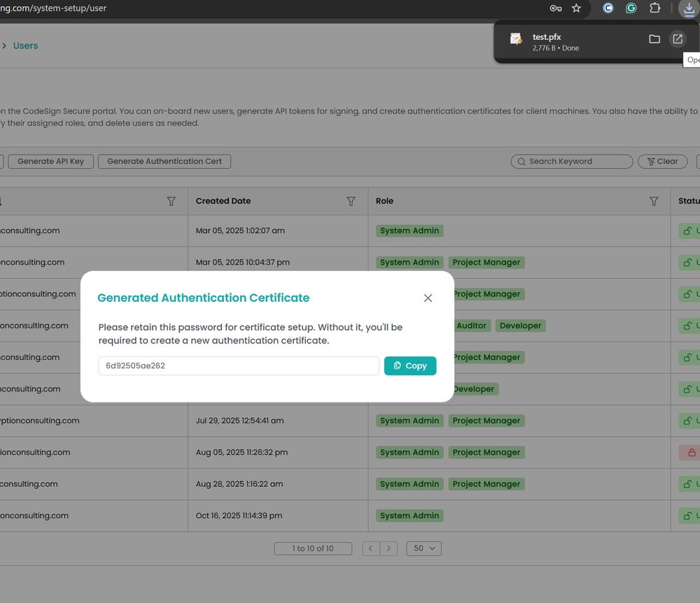Open the saved passwords key icon

(555, 8)
